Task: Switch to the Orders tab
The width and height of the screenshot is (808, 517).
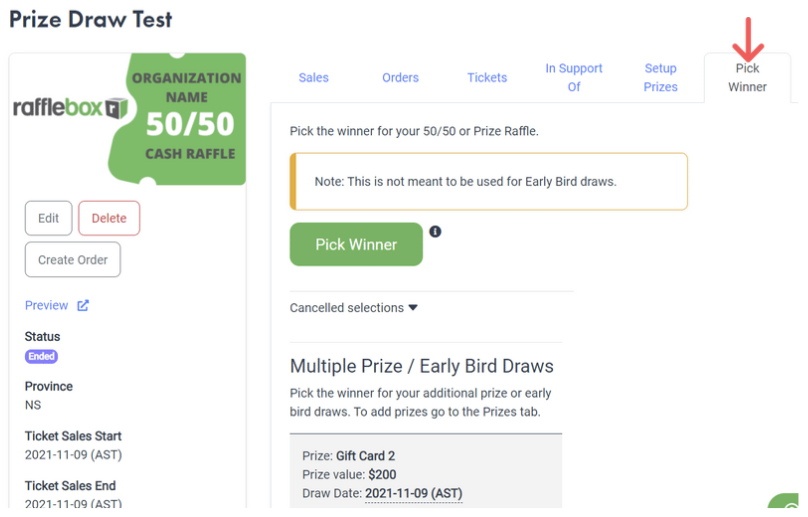Action: (x=400, y=77)
